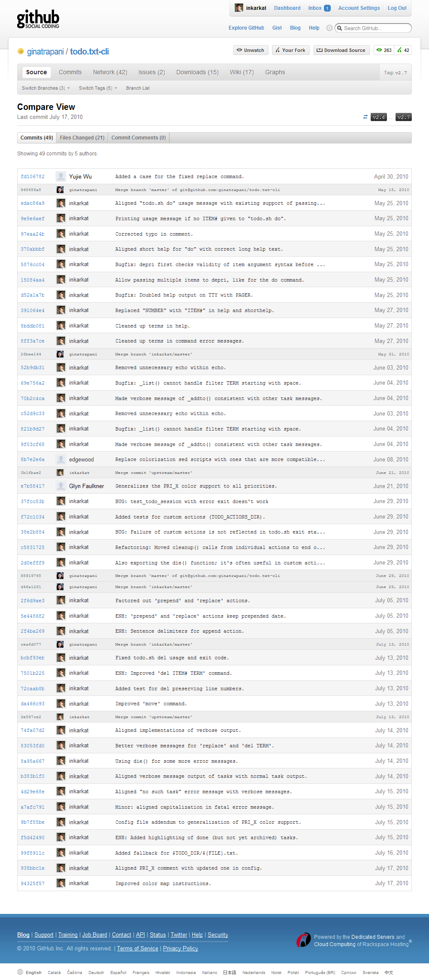
Task: Switch to the Files Changed (21) tab
Action: click(82, 138)
